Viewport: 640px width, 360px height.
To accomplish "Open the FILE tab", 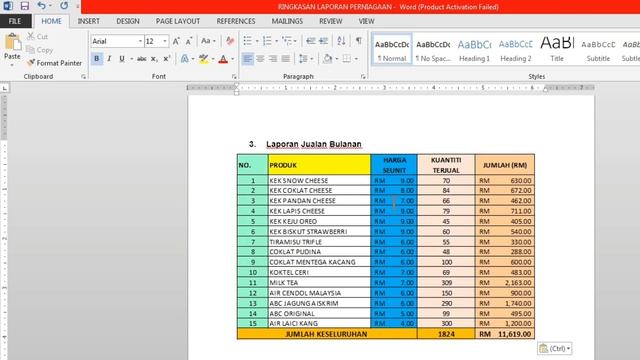I will 15,21.
